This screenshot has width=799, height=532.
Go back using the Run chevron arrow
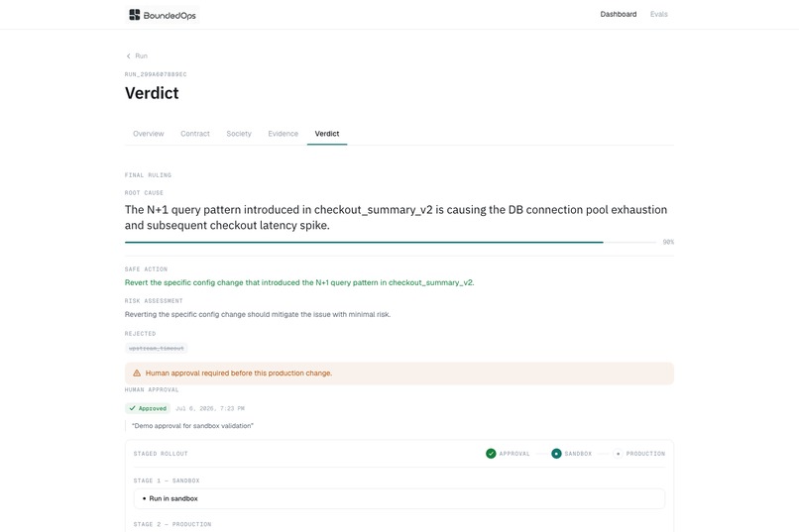pos(129,56)
